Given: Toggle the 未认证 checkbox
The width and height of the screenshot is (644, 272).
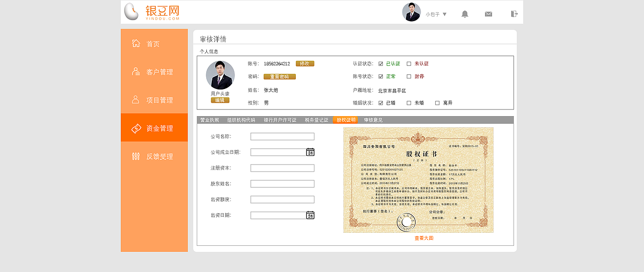Looking at the screenshot, I should (x=409, y=64).
